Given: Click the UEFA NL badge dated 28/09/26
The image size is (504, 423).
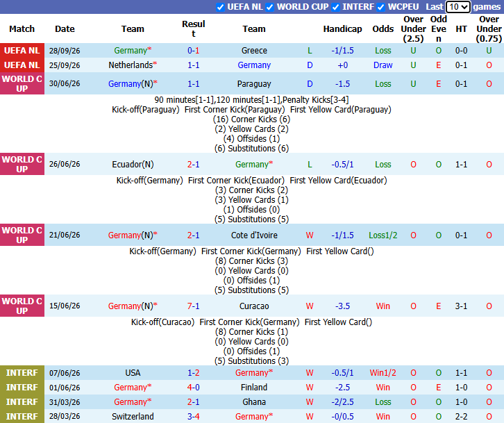Looking at the screenshot, I should point(22,51).
